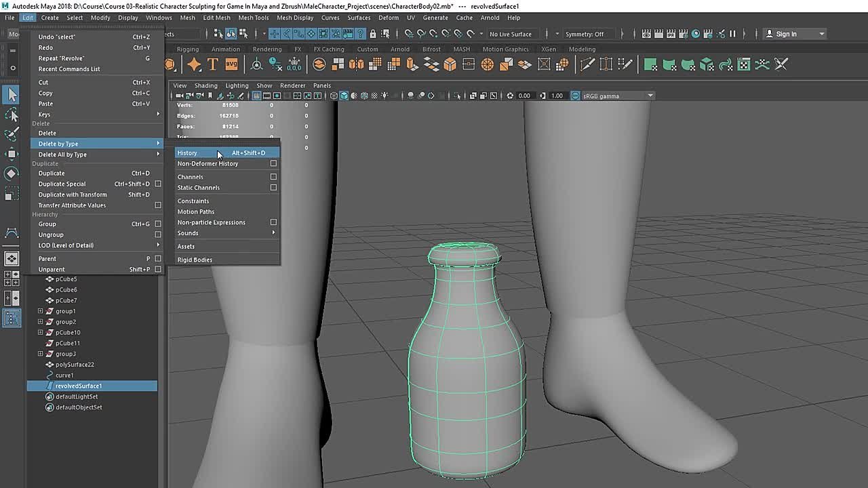The width and height of the screenshot is (868, 488).
Task: Choose History in Delete by Type submenu
Action: (x=187, y=153)
